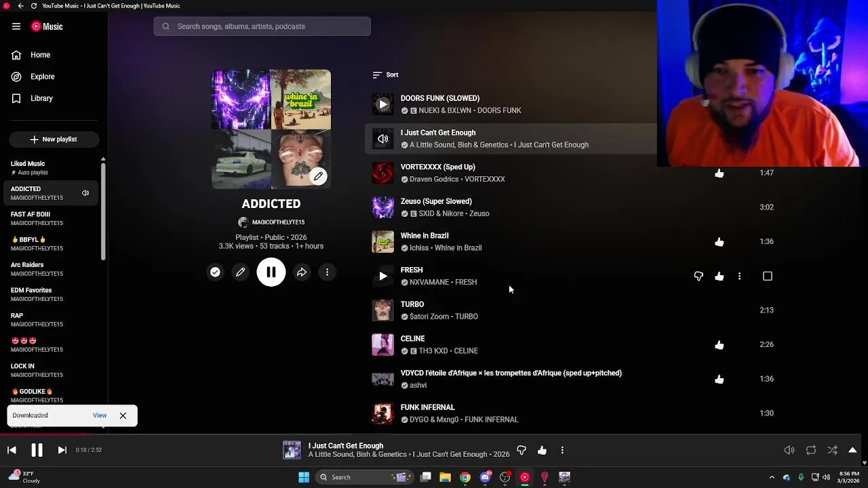Click the edit playlist pencil button

pos(240,272)
